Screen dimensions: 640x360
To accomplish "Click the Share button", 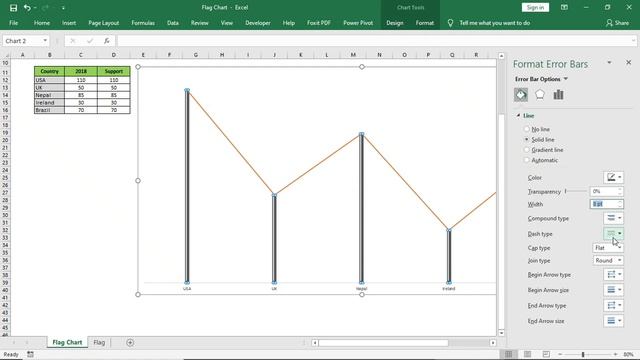I will [x=618, y=23].
